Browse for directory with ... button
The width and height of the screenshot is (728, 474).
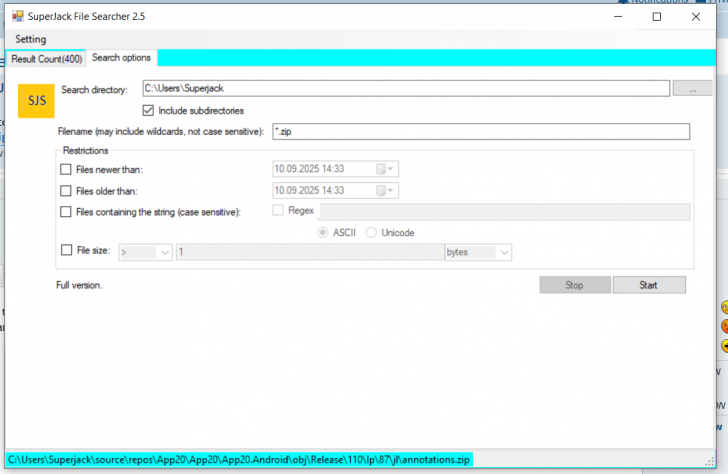tap(692, 88)
